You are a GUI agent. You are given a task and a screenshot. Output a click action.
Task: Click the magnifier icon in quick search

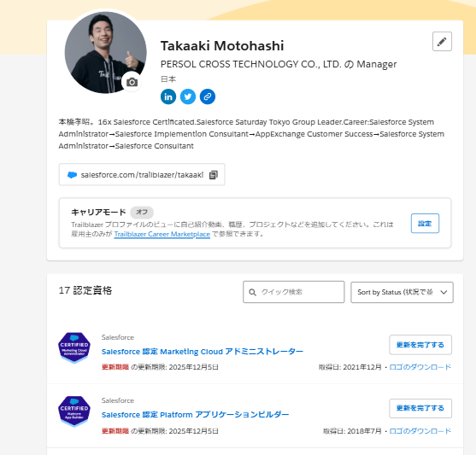coord(252,292)
